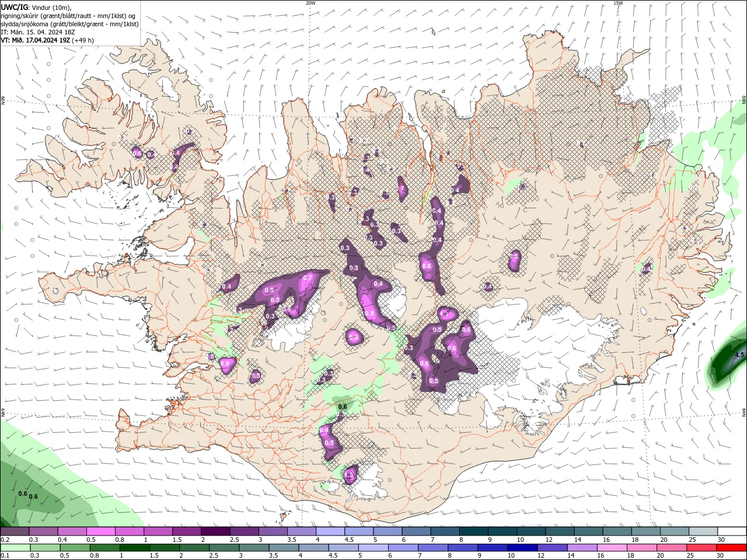
Task: Click the 'rigning/skúrir' legend description line
Action: (68, 16)
